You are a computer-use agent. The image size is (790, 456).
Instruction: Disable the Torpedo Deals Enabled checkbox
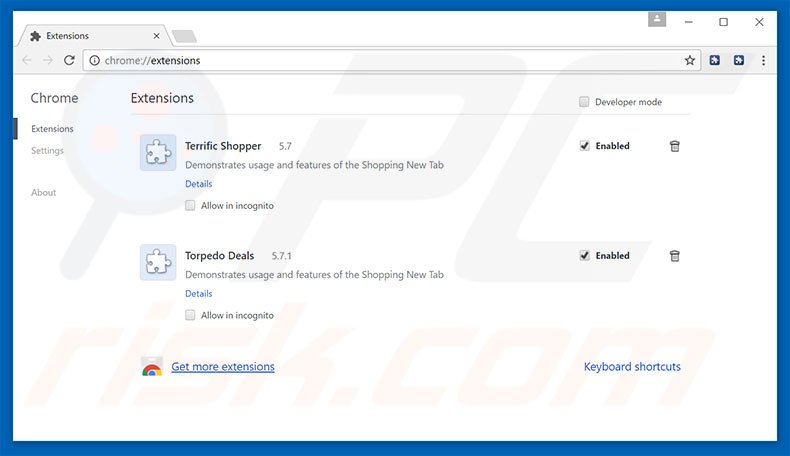click(585, 256)
